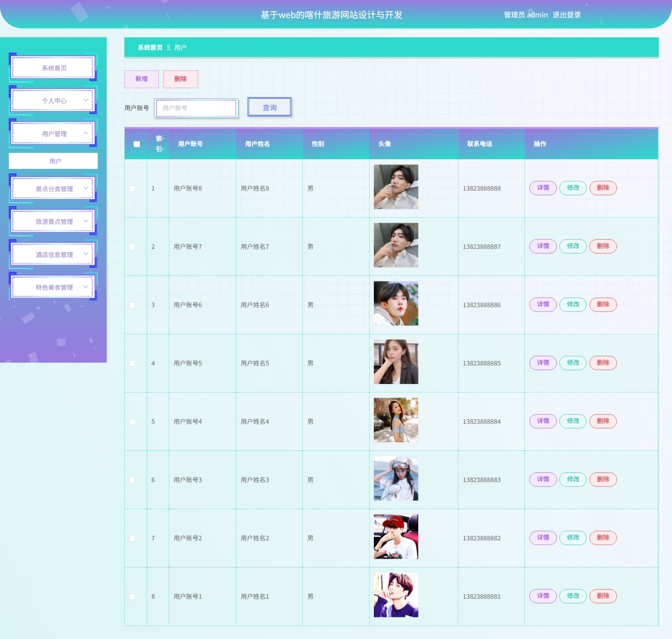Check the row checkbox for 用户账号7
The image size is (672, 639).
coord(132,247)
